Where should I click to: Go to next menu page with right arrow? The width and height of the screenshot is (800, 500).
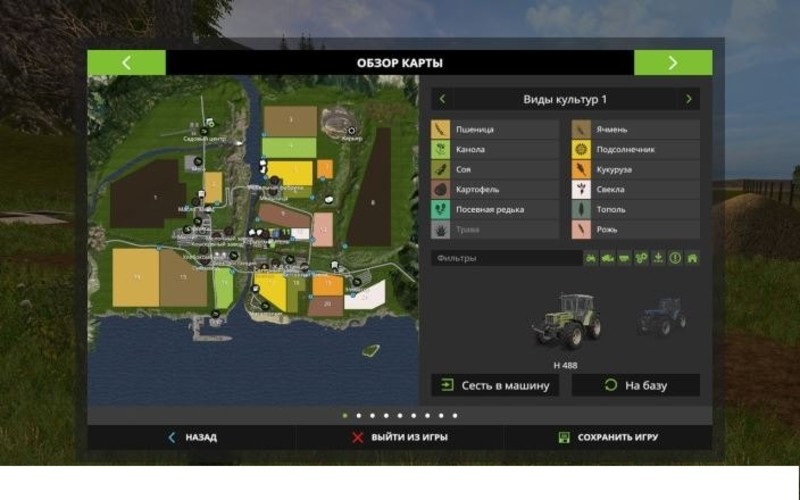coord(673,62)
